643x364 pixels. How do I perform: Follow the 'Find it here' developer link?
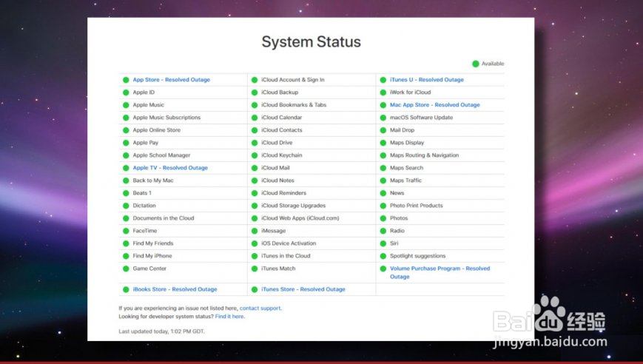point(229,317)
